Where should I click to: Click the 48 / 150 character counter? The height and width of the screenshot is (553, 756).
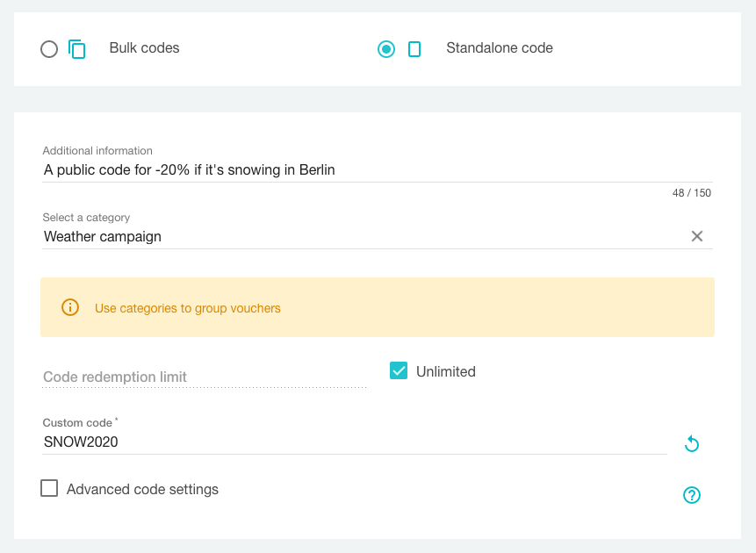pos(692,193)
